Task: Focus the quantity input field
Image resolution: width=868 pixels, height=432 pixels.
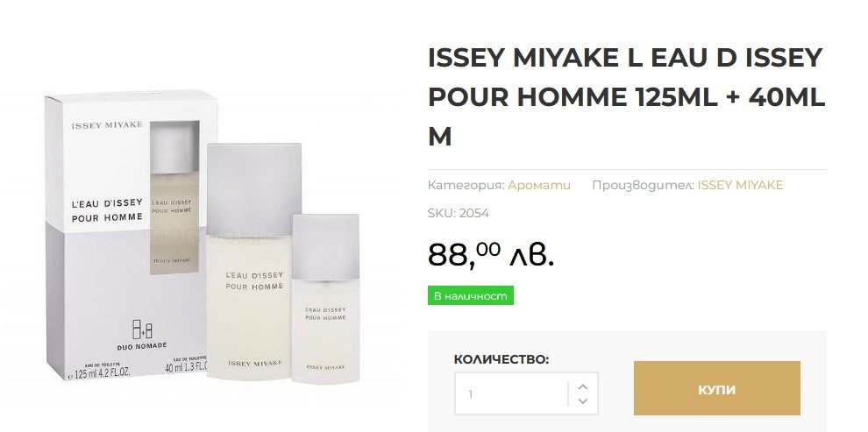Action: tap(511, 393)
